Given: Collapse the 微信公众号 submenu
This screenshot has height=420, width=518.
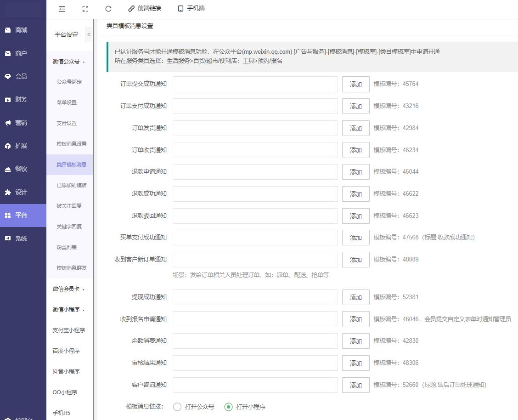Looking at the screenshot, I should pos(69,61).
